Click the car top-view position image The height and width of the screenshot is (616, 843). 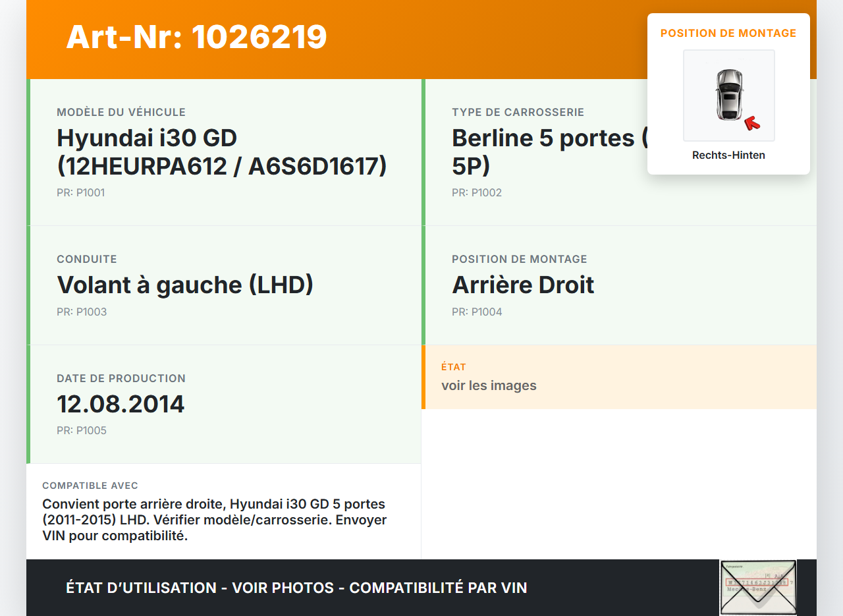728,96
